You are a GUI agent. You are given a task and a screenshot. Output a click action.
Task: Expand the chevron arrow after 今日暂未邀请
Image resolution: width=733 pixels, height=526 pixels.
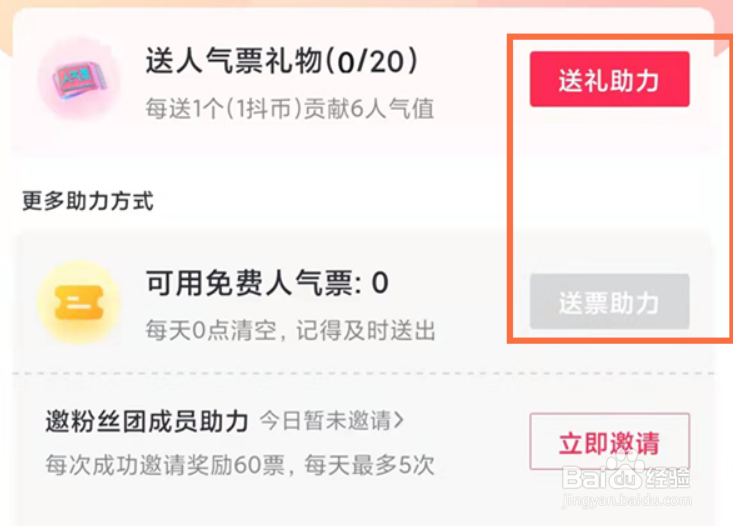click(x=399, y=421)
